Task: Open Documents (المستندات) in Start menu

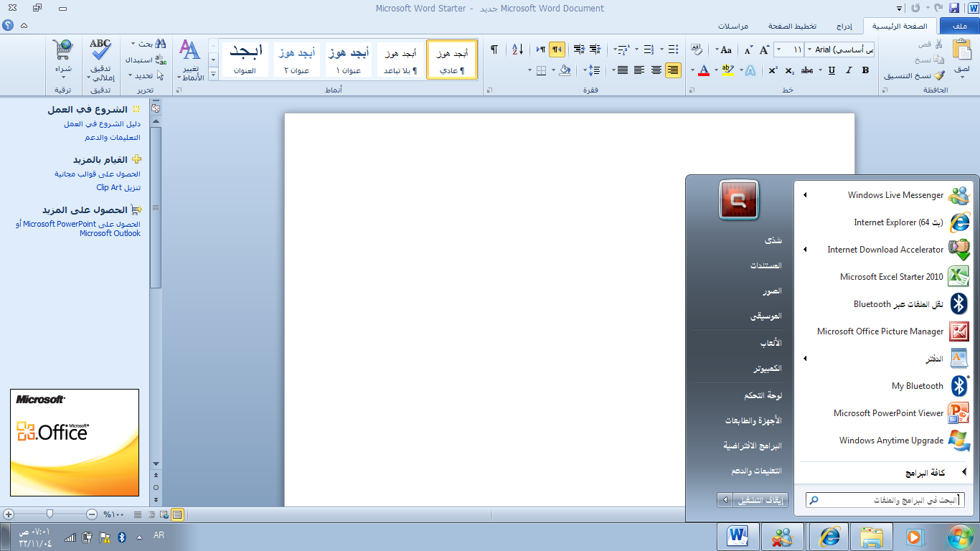Action: 766,265
